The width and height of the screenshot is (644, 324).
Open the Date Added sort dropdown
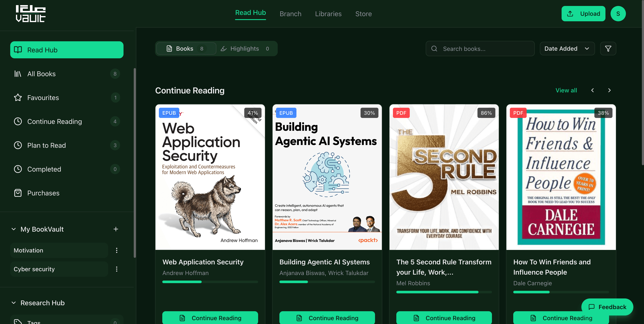(x=567, y=49)
